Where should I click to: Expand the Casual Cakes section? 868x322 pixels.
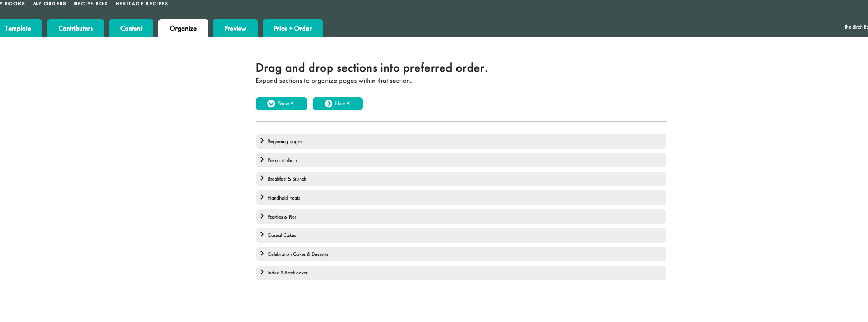point(262,235)
